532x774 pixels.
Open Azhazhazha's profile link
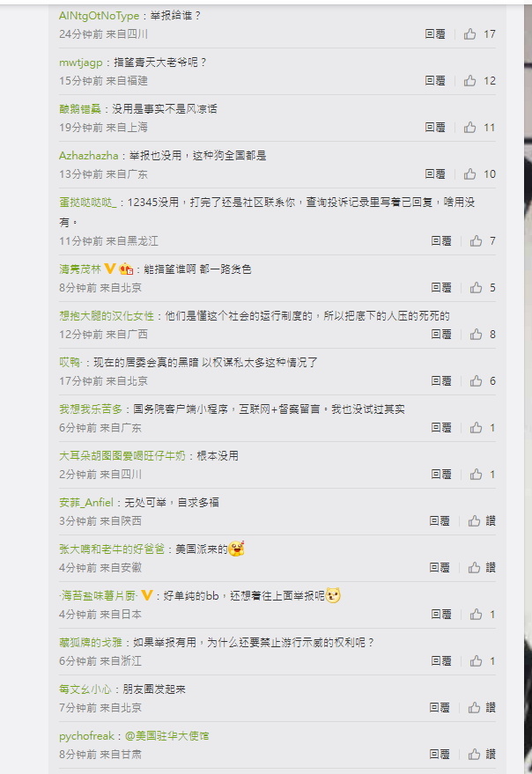(x=88, y=156)
